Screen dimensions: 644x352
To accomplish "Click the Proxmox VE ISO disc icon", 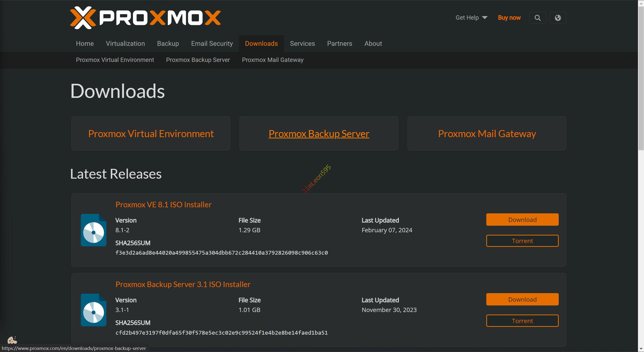I will coord(94,230).
